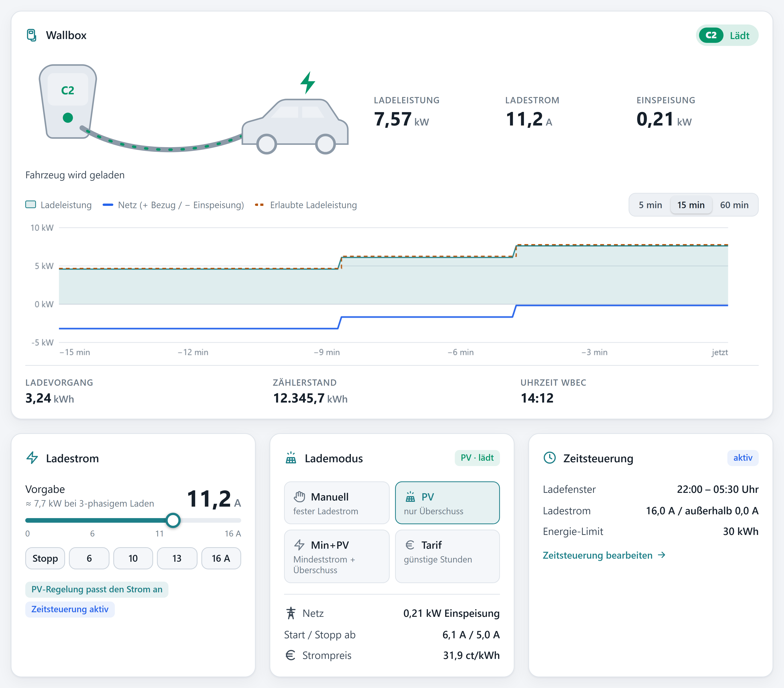The height and width of the screenshot is (688, 784).
Task: Switch chart range to 5 min
Action: [x=650, y=205]
